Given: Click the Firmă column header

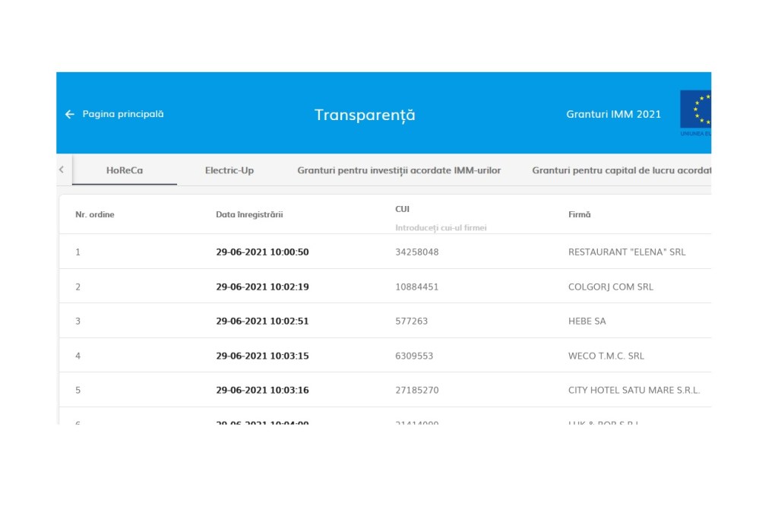Looking at the screenshot, I should [580, 214].
